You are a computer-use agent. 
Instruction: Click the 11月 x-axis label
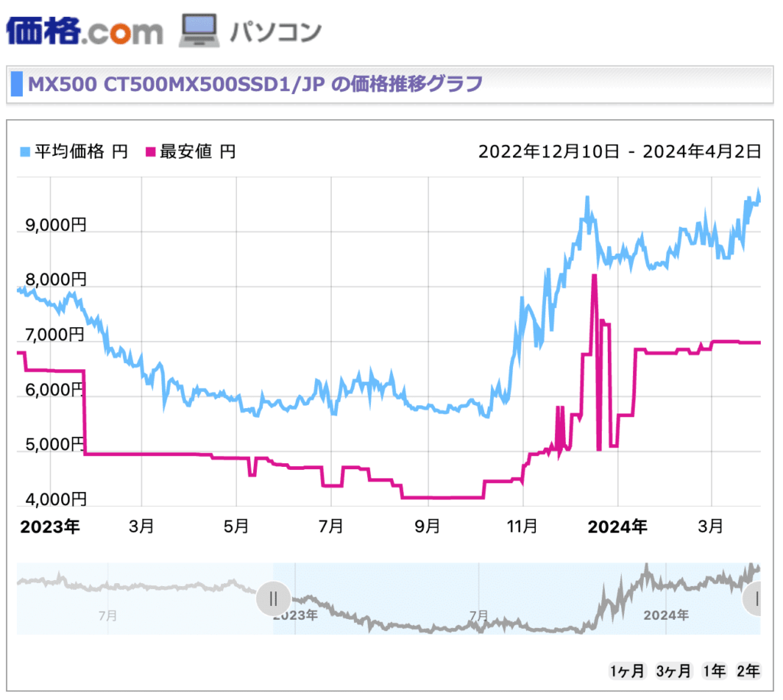coord(522,527)
